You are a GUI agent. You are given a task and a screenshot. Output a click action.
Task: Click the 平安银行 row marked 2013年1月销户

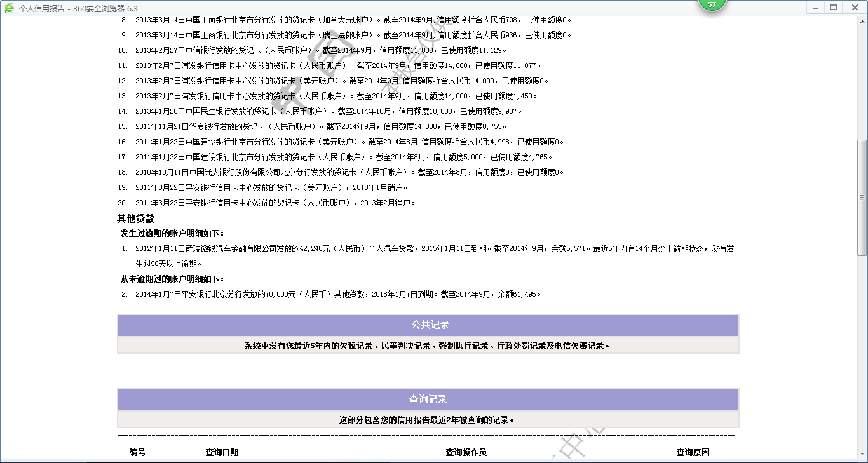coord(262,187)
